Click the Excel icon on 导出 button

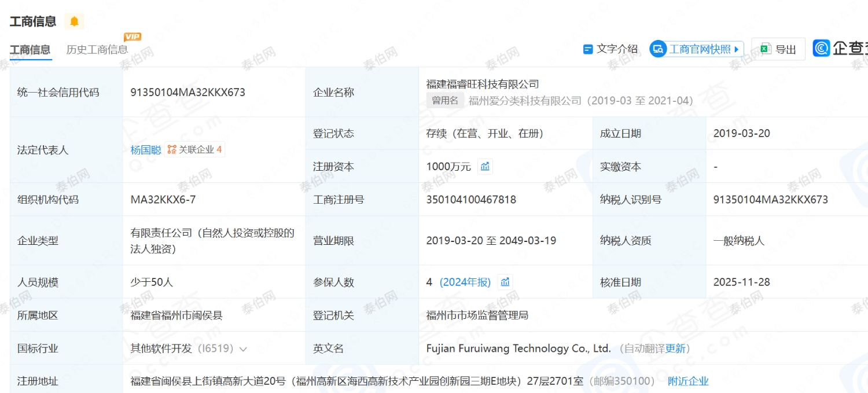[766, 49]
